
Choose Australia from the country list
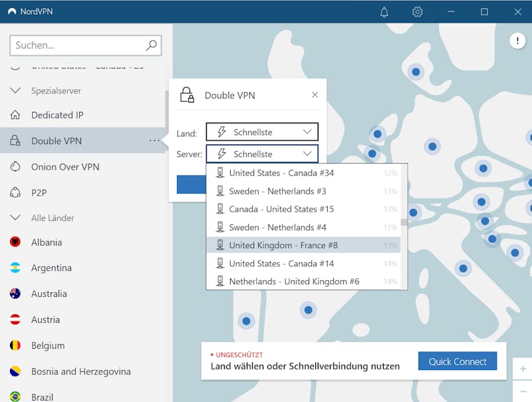pos(82,294)
